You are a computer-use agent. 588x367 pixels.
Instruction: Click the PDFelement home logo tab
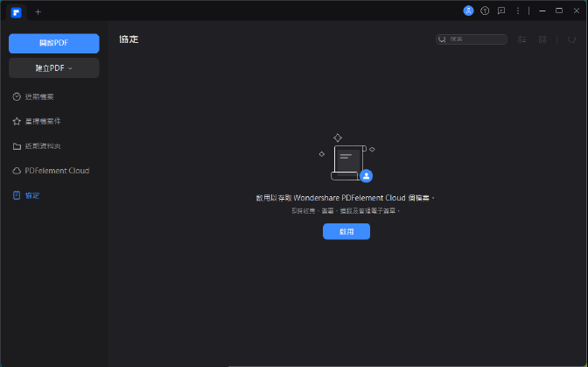point(17,11)
